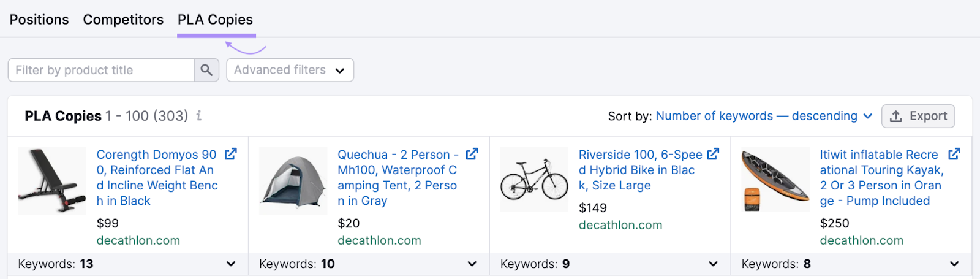Viewport: 980px width, 279px height.
Task: Expand Keywords: 9 section
Action: point(713,264)
